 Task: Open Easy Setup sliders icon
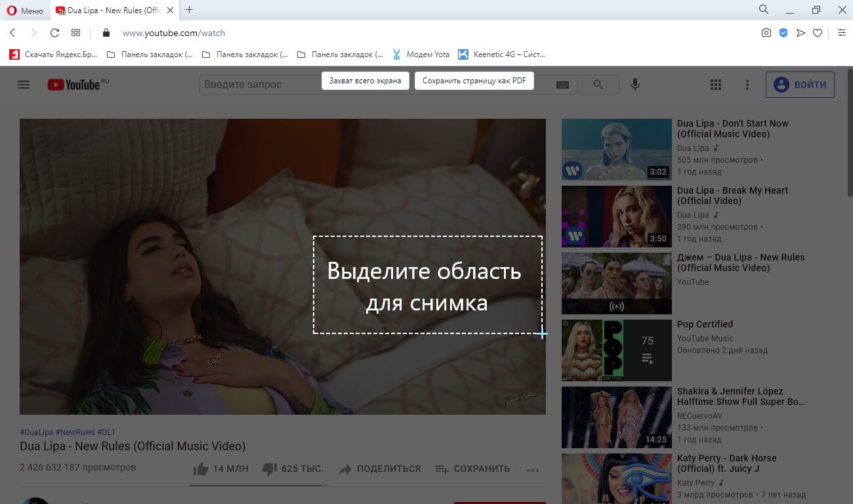point(842,32)
